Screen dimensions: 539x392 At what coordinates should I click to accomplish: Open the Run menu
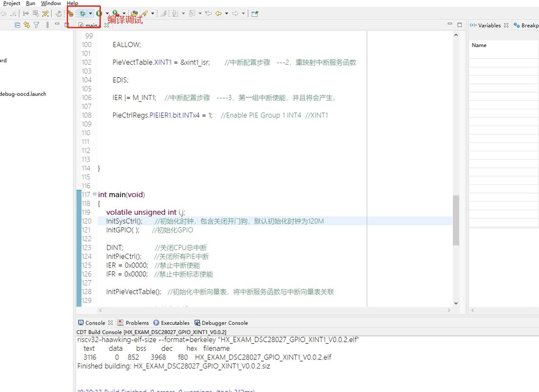31,3
